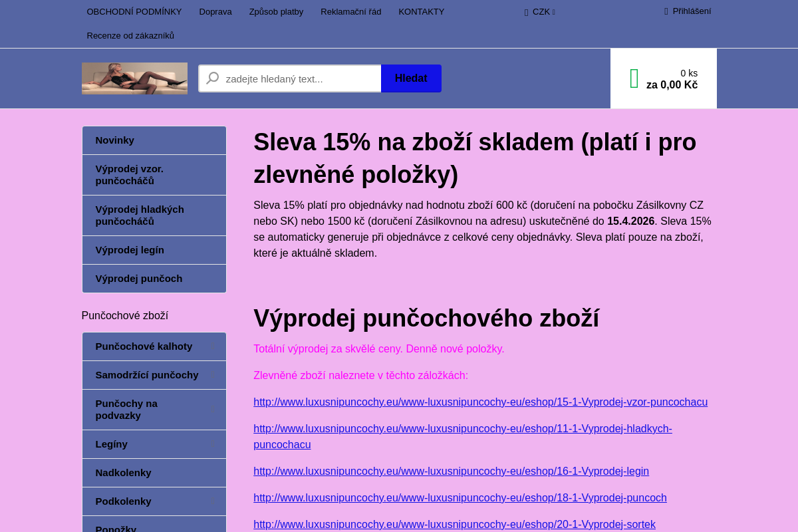This screenshot has width=798, height=532.
Task: Click the user icon beside Přihlášení
Action: [666, 11]
